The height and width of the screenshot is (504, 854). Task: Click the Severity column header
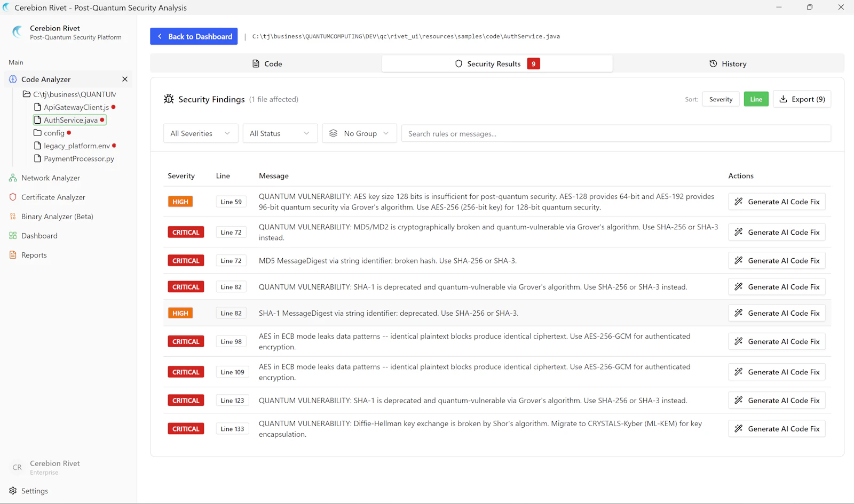pyautogui.click(x=181, y=175)
